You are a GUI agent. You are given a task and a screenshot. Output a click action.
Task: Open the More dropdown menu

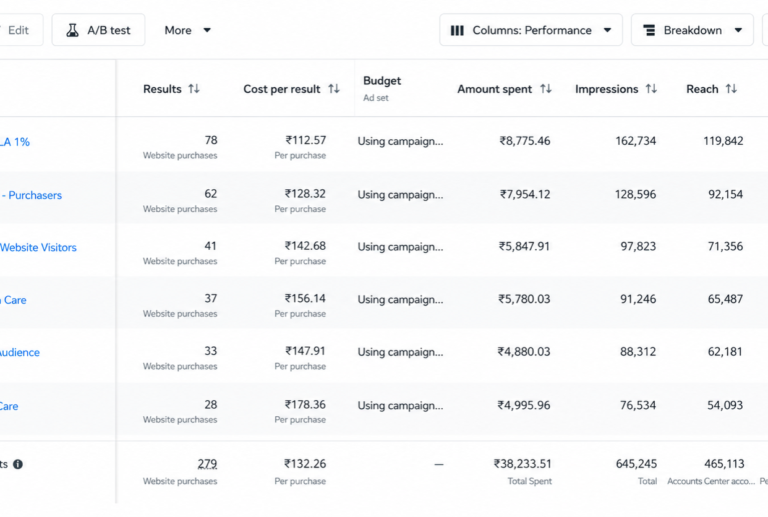(x=188, y=30)
